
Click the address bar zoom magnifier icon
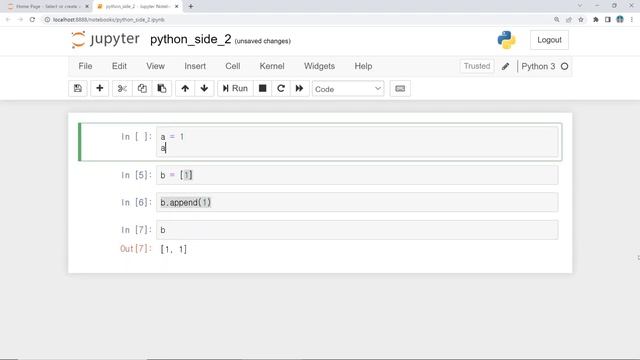(x=557, y=20)
